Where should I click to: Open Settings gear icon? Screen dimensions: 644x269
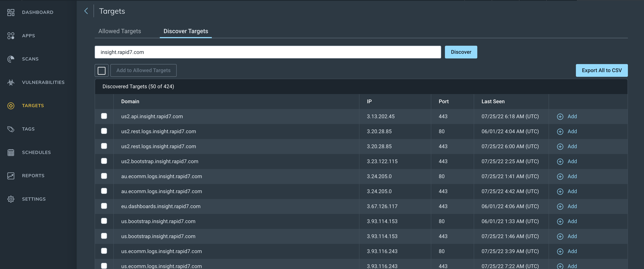(x=11, y=199)
